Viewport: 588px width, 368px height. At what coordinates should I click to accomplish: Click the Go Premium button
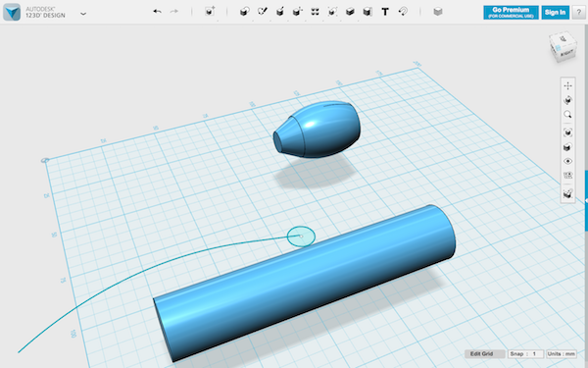pos(511,13)
